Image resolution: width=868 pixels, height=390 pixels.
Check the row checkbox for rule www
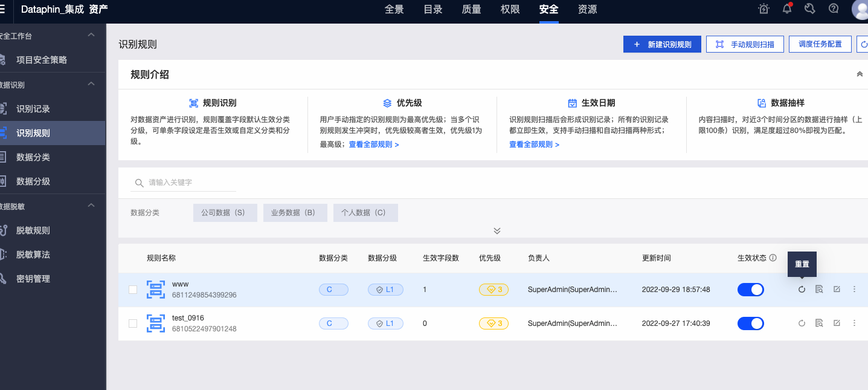pos(133,289)
